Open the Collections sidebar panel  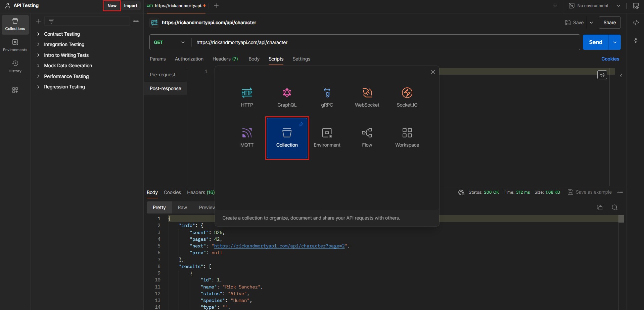point(15,25)
